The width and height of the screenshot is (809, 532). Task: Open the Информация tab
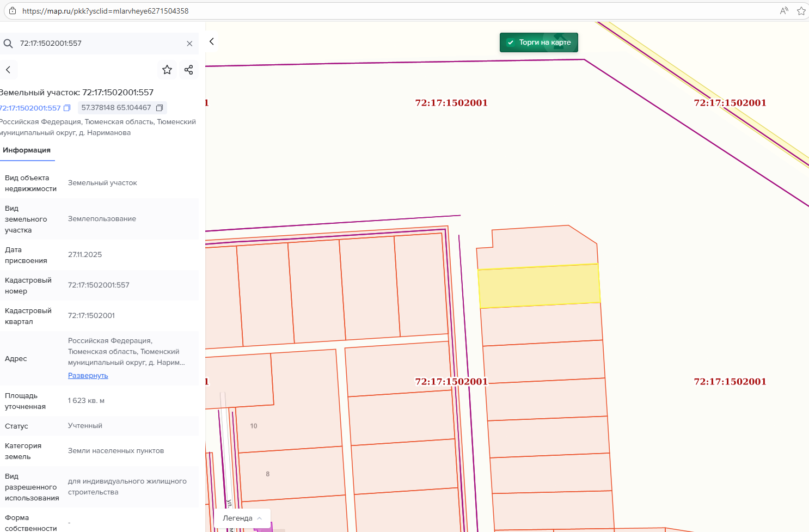pos(27,150)
